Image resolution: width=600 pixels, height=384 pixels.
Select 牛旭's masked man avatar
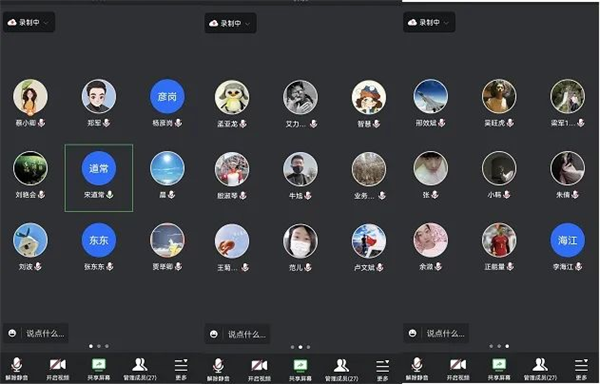300,169
